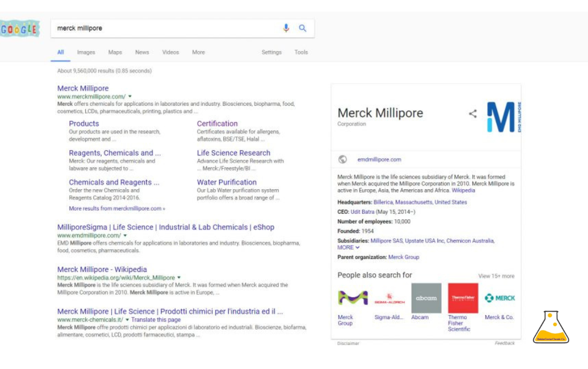Click Billerica, Massachusetts headquarters link
The width and height of the screenshot is (588, 369).
(420, 202)
